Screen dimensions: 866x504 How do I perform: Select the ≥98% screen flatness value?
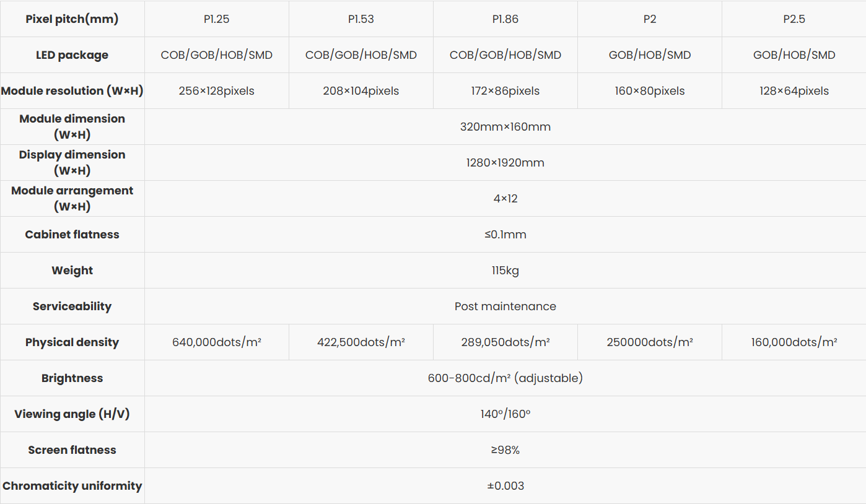[505, 450]
